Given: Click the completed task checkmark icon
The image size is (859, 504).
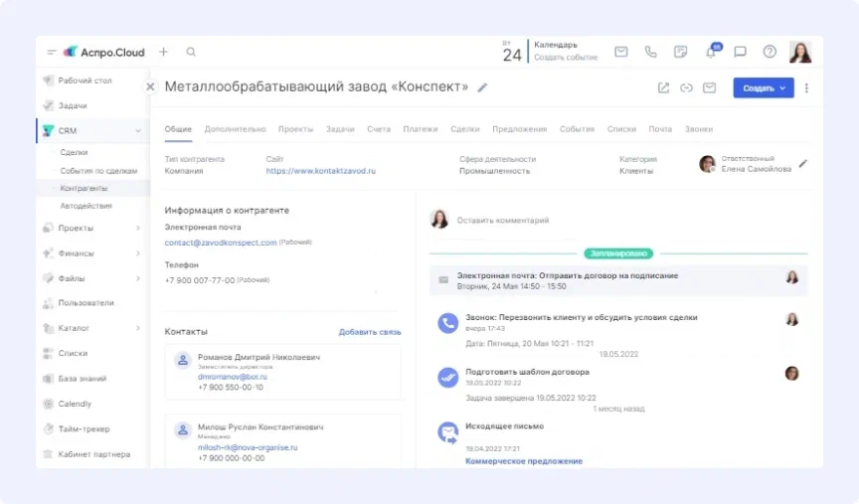Looking at the screenshot, I should 448,377.
